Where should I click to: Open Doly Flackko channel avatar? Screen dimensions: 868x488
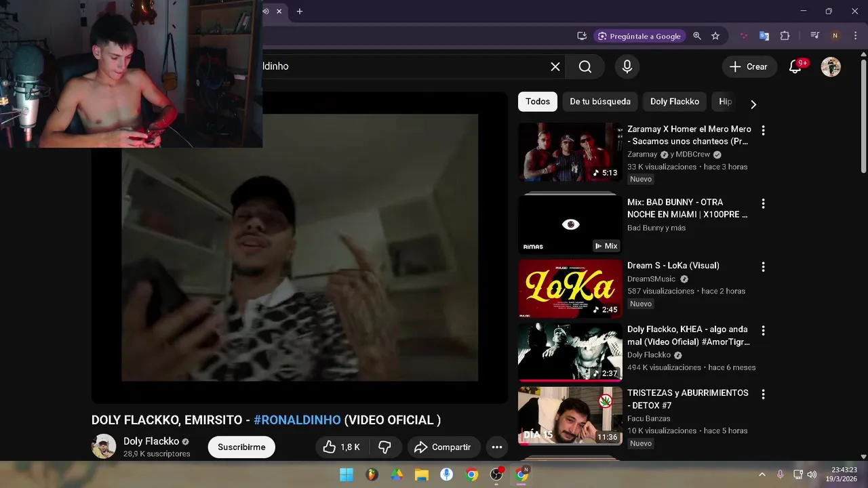pos(104,446)
